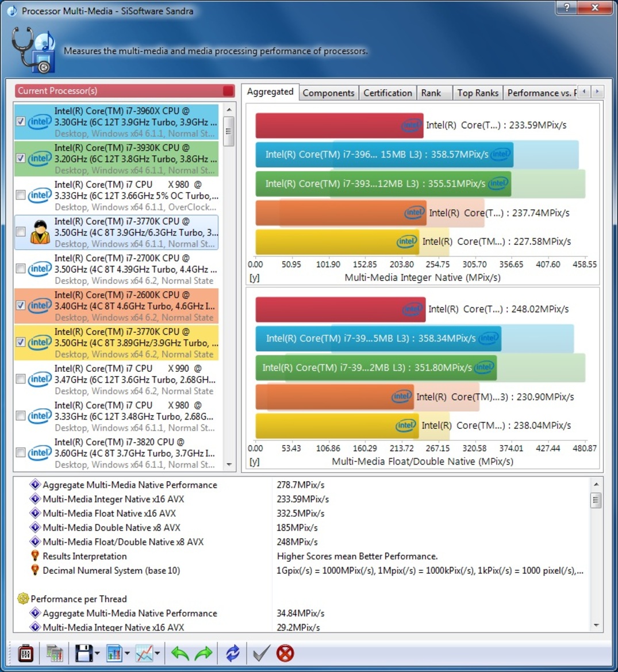Screen dimensions: 618x672
Task: Click the 332.5MPix/s Float Native value
Action: coord(301,513)
